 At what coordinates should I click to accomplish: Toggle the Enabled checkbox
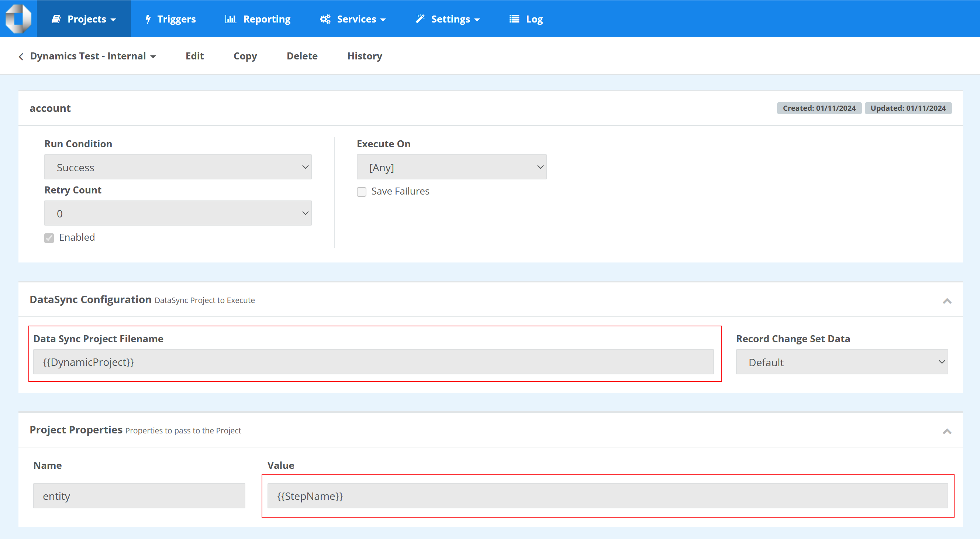pos(49,238)
